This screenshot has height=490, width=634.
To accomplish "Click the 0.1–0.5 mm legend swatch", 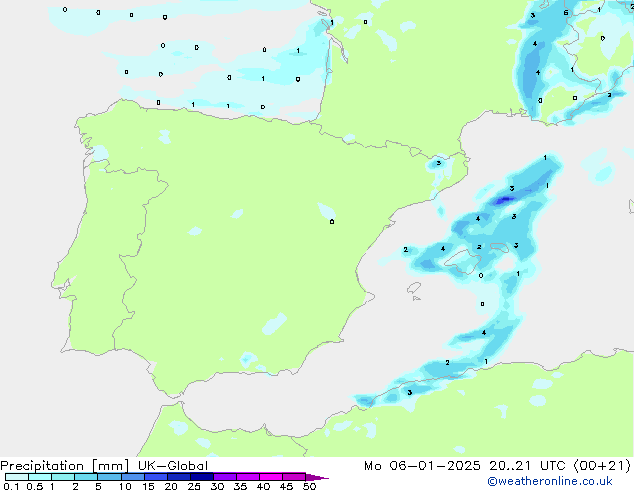I will click(17, 477).
